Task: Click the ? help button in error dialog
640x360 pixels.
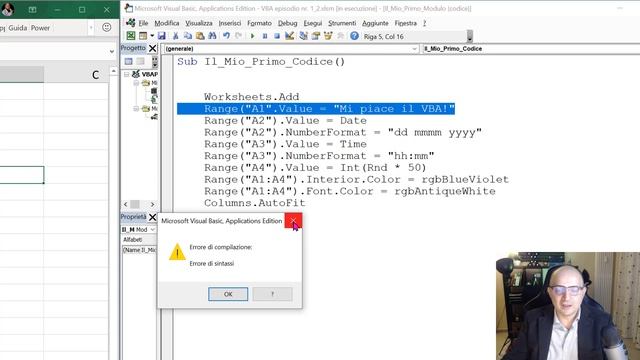Action: (272, 294)
